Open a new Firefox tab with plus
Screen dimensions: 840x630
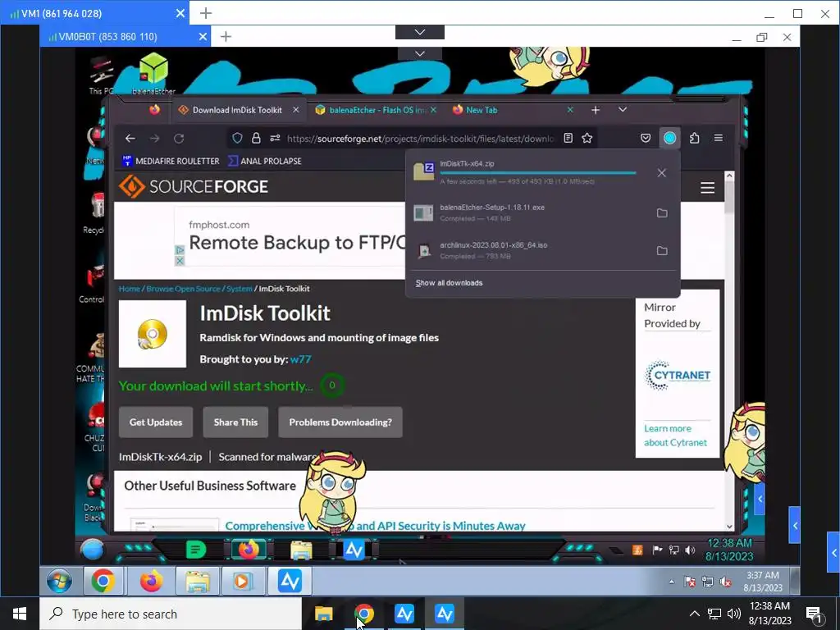click(596, 110)
